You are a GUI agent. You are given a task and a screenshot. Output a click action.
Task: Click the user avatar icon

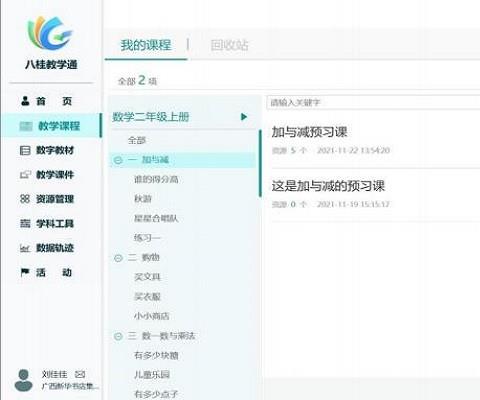coord(24,380)
